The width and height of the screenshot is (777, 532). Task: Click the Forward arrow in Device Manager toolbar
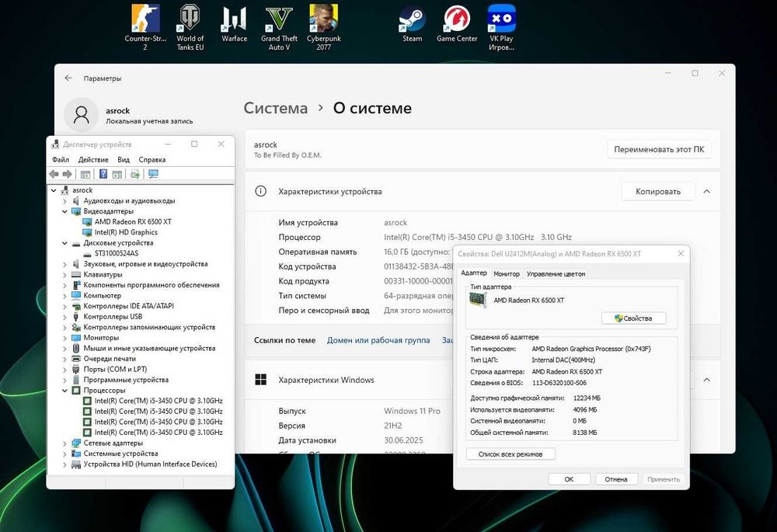[67, 174]
